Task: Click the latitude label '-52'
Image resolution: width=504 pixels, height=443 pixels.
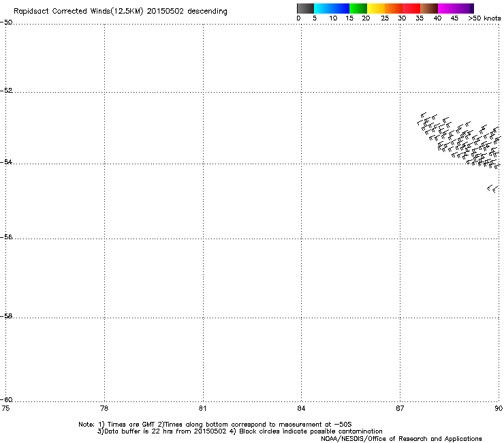Action: coord(6,91)
